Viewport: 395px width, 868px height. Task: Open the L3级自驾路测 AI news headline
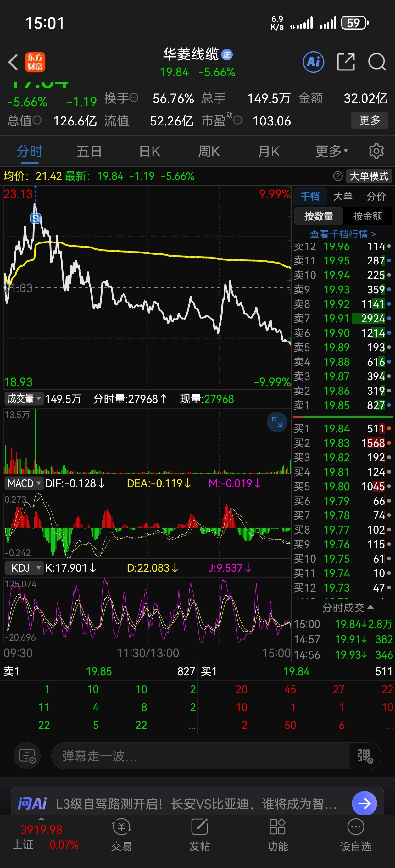(x=196, y=804)
